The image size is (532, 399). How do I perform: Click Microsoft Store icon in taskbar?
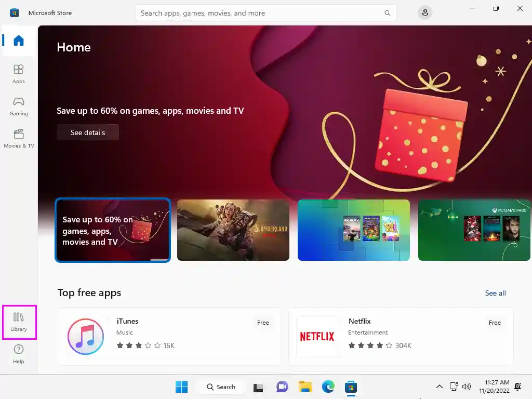coord(351,387)
